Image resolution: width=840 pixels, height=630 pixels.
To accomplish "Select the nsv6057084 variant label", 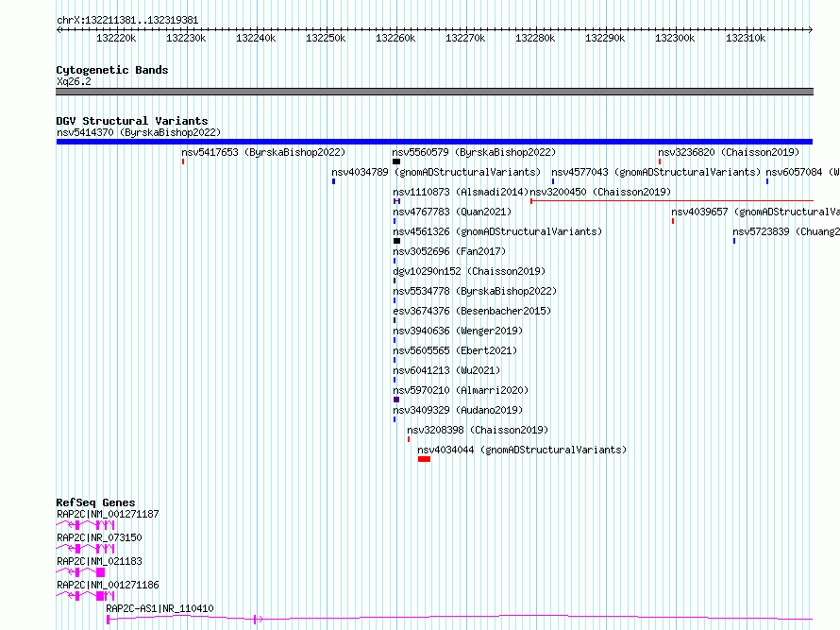I will pos(802,172).
